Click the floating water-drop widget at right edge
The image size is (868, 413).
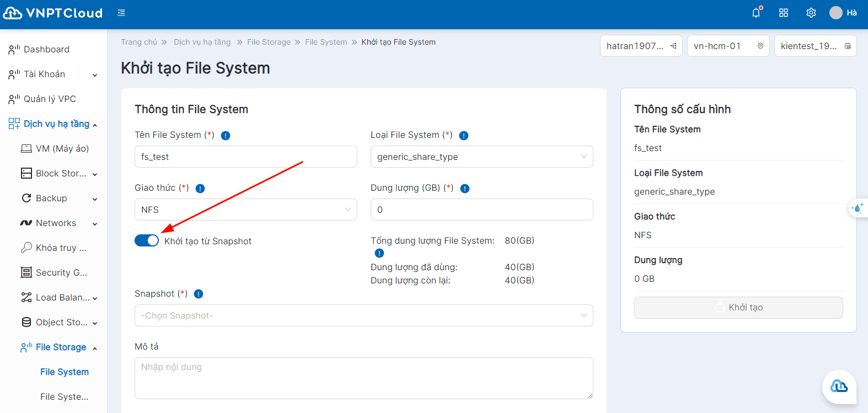858,208
